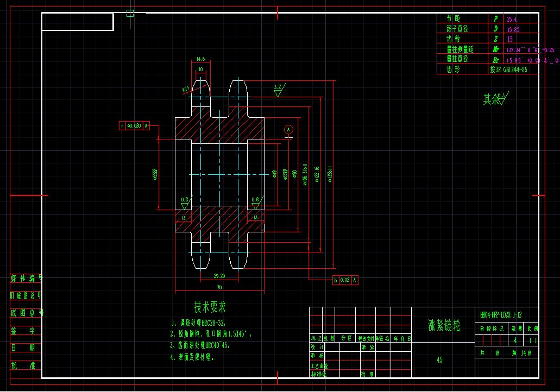Select the 设计 row label

317,347
